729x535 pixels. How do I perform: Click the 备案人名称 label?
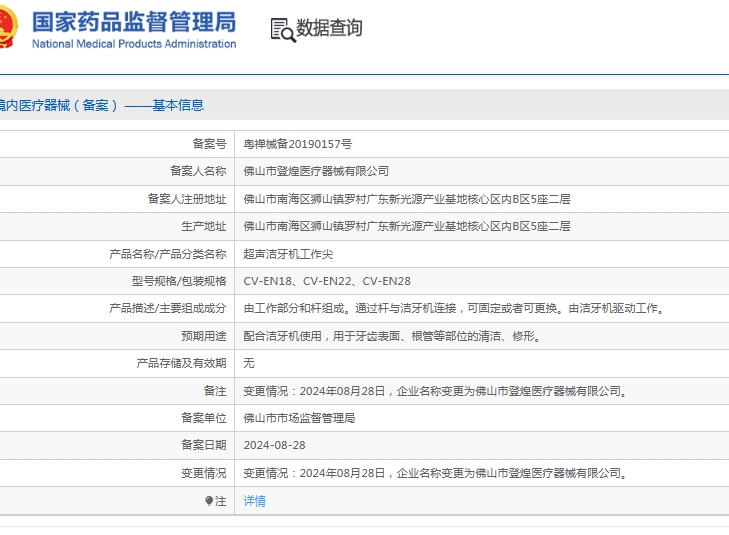click(x=198, y=171)
